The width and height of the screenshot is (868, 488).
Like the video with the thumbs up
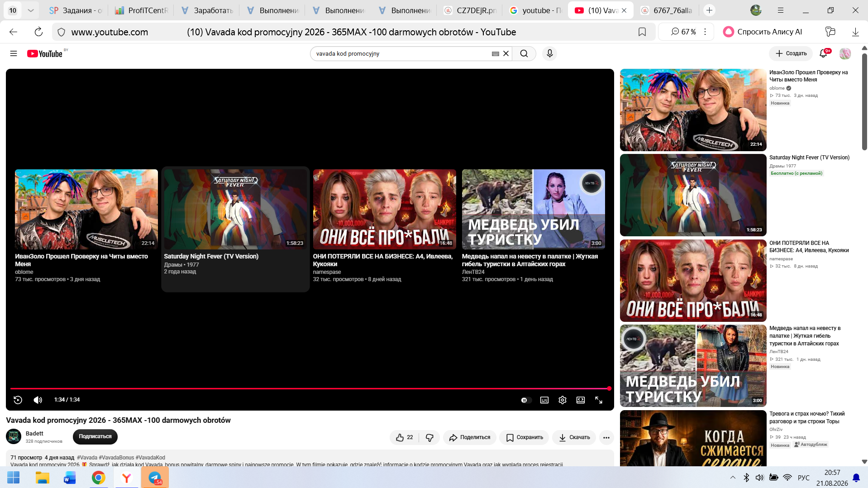404,437
